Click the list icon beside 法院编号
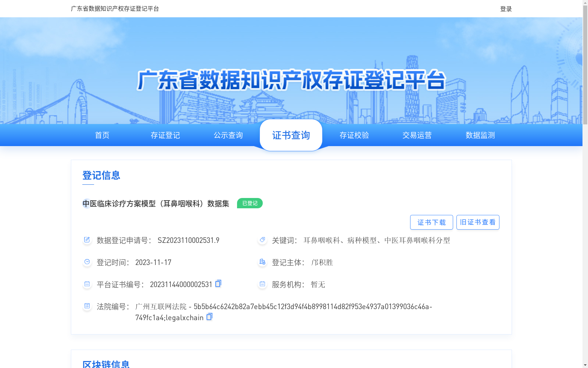588x368 pixels. click(87, 306)
